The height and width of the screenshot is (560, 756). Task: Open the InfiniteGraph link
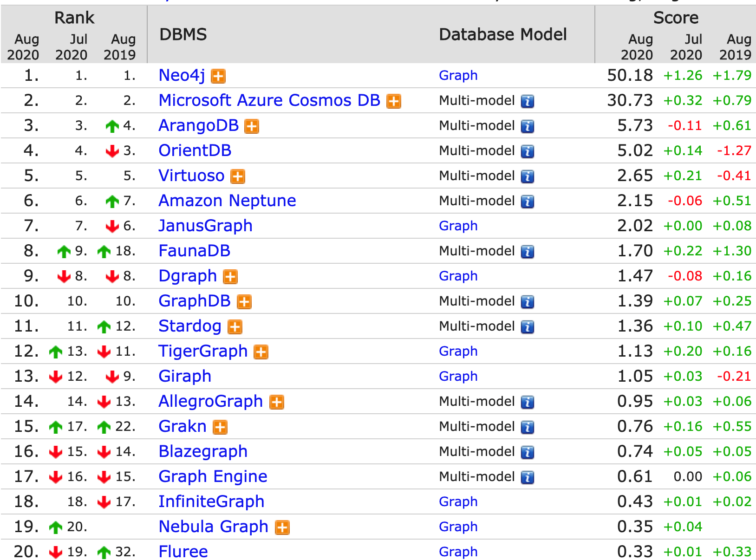[212, 501]
